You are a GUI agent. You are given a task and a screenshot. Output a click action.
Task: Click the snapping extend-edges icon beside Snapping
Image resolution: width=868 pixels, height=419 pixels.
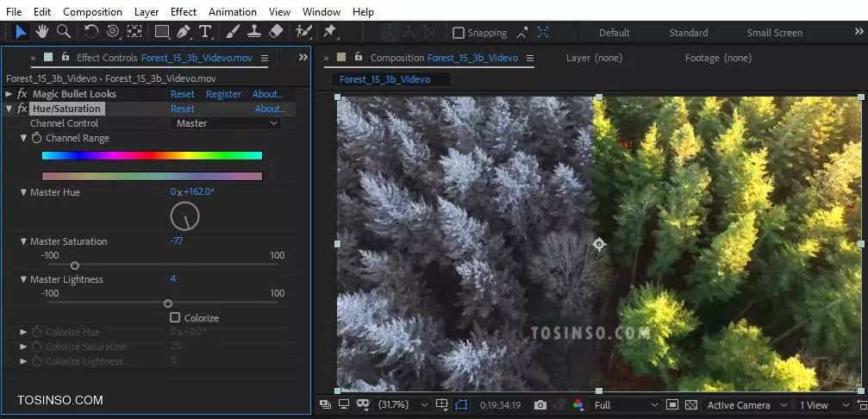[x=522, y=33]
